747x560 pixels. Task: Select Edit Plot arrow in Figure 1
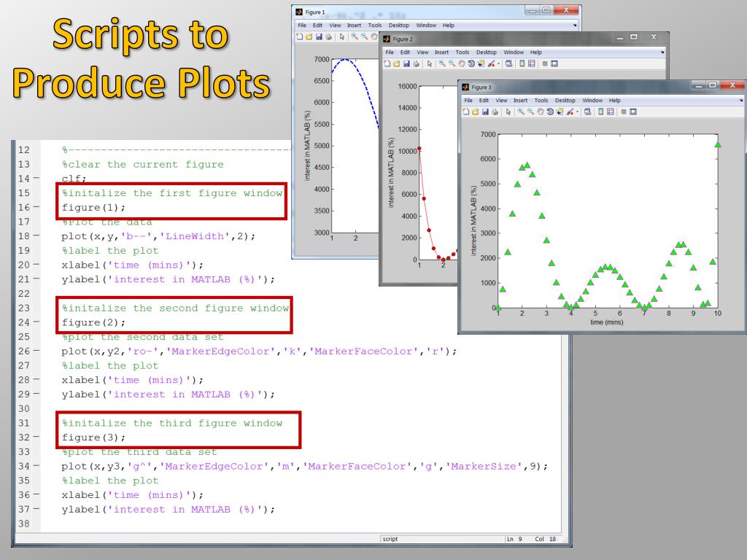342,36
